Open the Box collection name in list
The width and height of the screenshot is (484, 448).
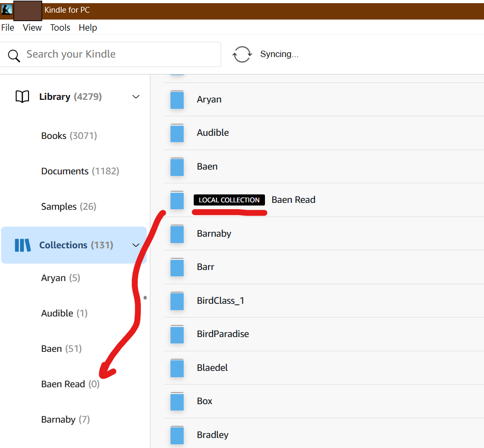tap(205, 401)
